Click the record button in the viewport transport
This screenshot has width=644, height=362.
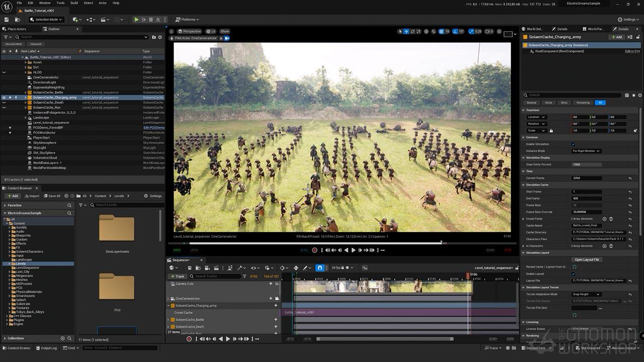314,250
